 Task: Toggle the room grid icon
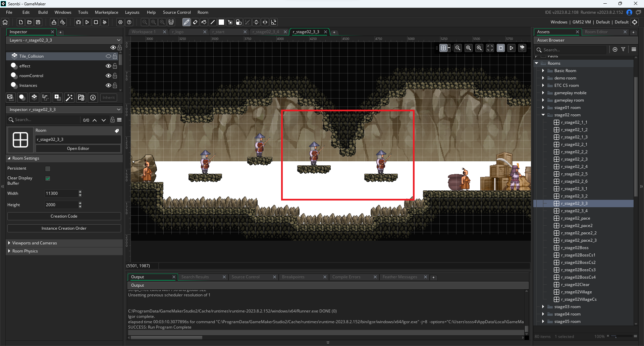click(x=443, y=48)
